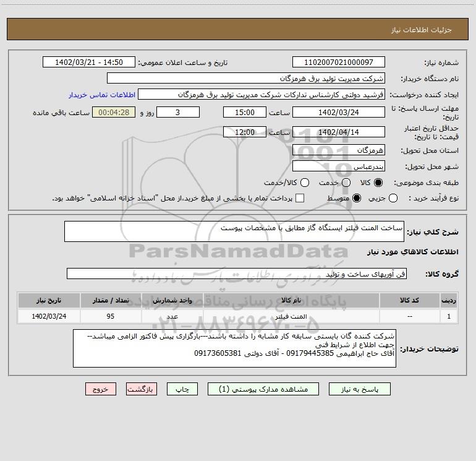Click the product code cell showing --
This screenshot has height=461, width=476.
(409, 316)
